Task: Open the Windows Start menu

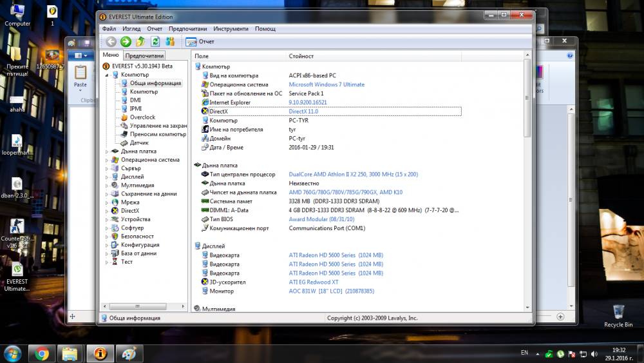Action: coord(12,353)
